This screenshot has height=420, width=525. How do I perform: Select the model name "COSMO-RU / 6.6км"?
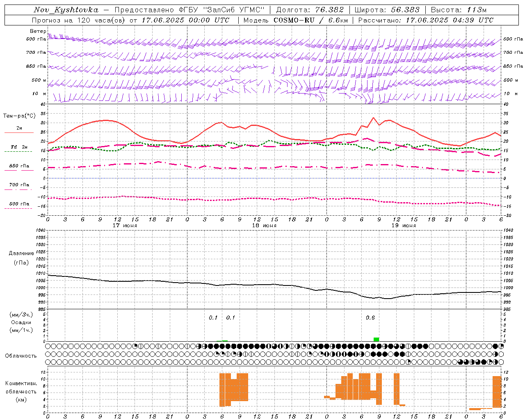click(310, 20)
